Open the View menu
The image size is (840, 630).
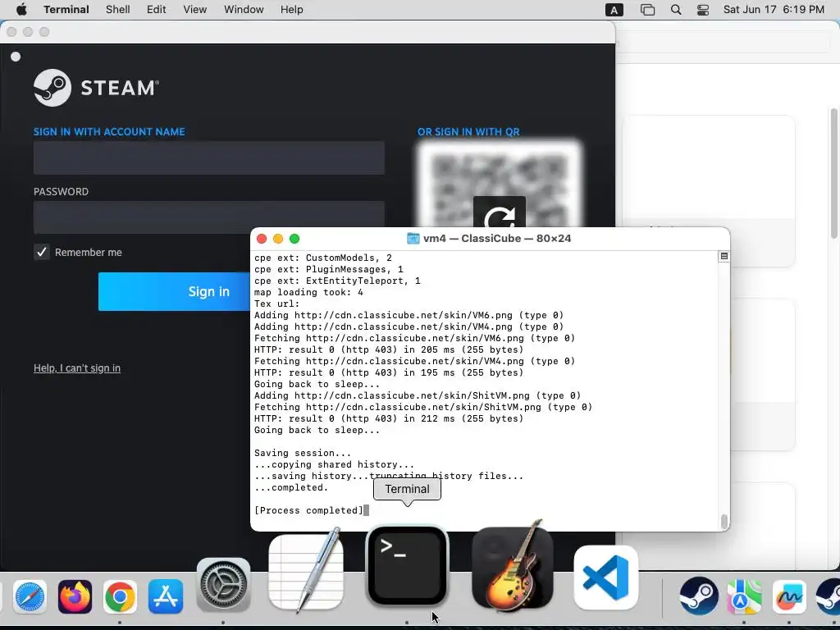(x=195, y=10)
